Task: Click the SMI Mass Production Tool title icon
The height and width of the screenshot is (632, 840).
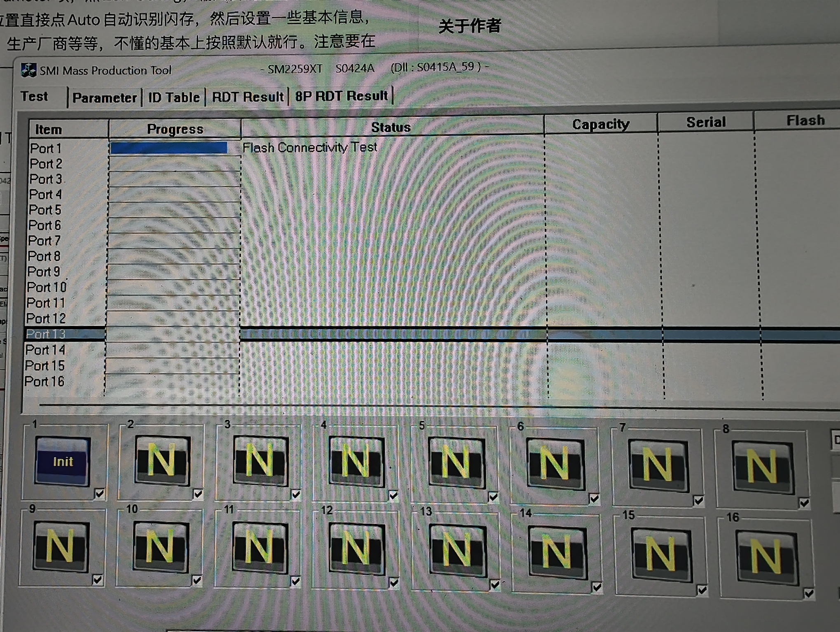Action: (29, 70)
